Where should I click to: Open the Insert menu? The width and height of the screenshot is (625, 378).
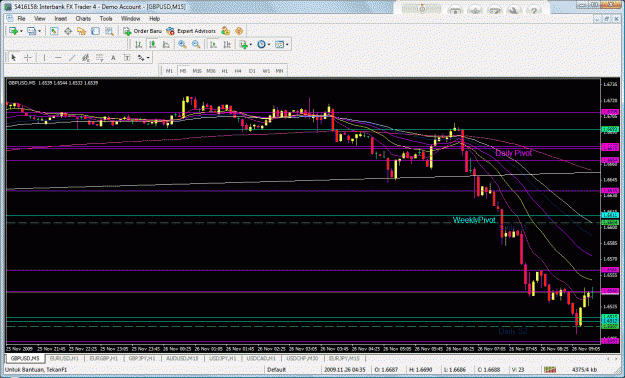coord(61,19)
